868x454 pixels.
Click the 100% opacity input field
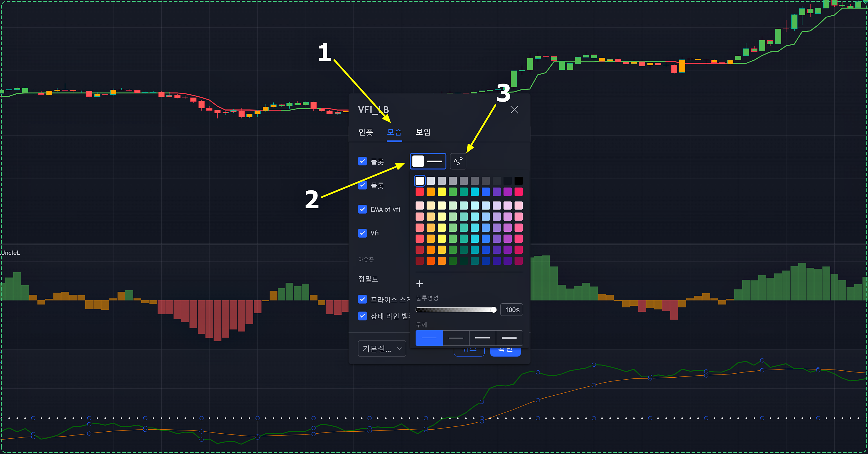[512, 310]
